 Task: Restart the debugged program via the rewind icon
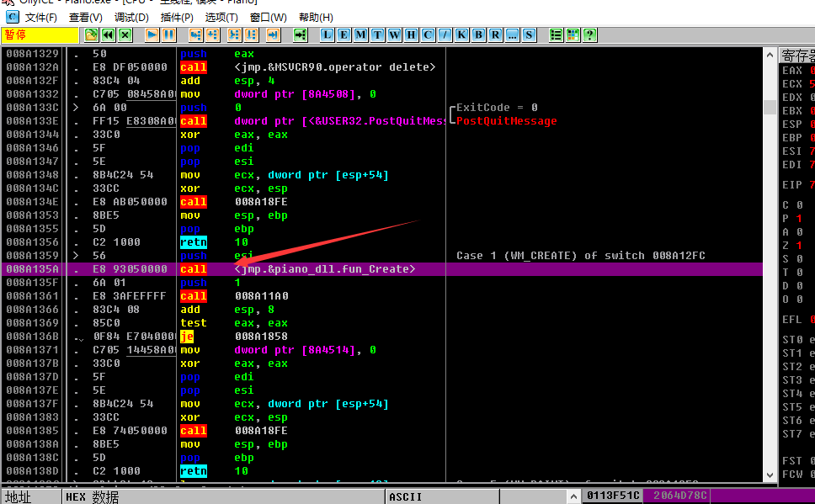click(x=108, y=34)
